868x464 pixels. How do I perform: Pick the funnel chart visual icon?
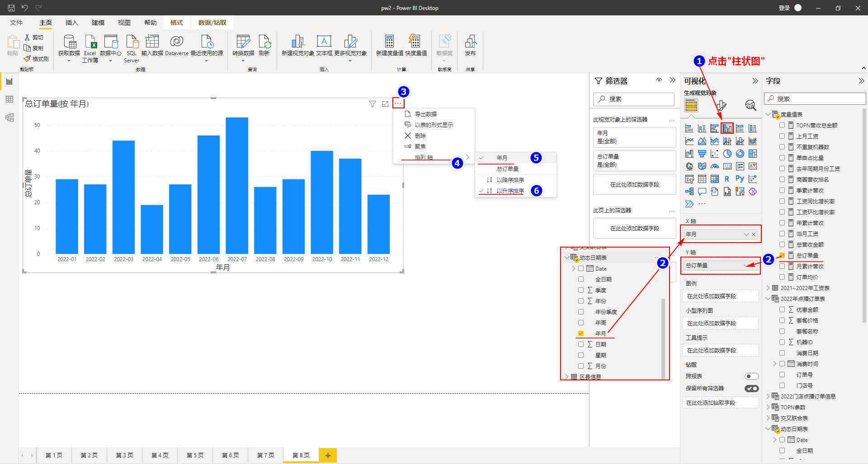click(702, 154)
